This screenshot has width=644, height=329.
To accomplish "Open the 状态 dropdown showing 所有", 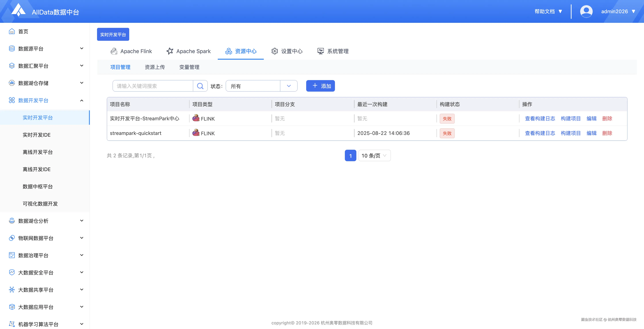I will click(x=261, y=86).
